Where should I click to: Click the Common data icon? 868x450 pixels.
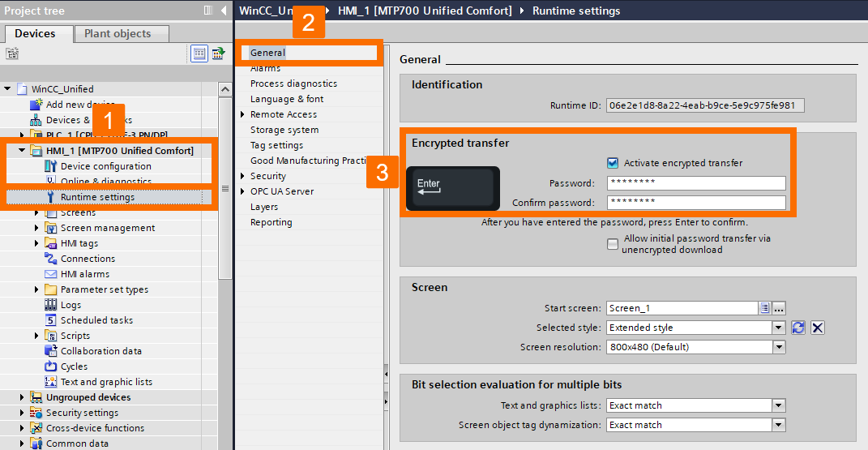[x=36, y=444]
